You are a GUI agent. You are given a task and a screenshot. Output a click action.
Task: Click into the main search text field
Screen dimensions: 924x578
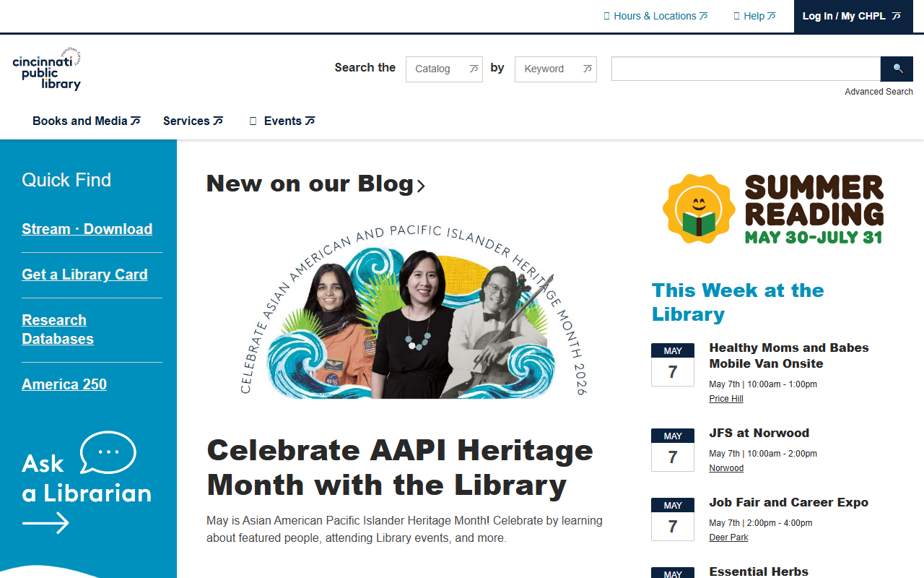pos(746,69)
